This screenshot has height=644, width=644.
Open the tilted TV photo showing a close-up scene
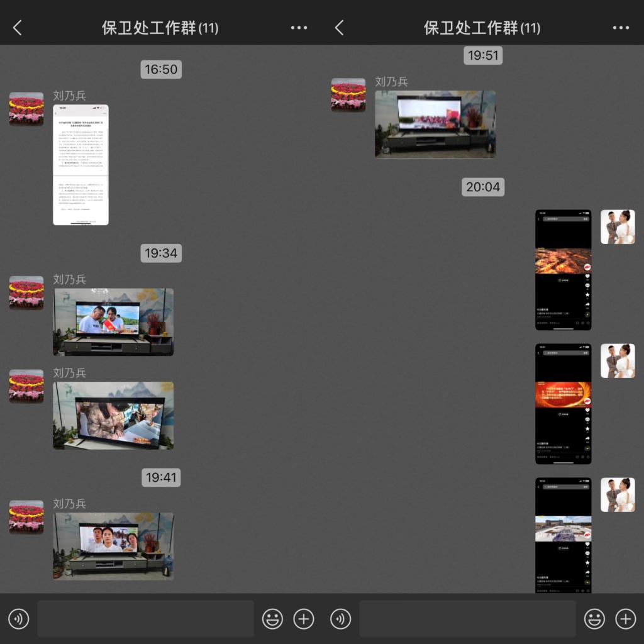[113, 416]
